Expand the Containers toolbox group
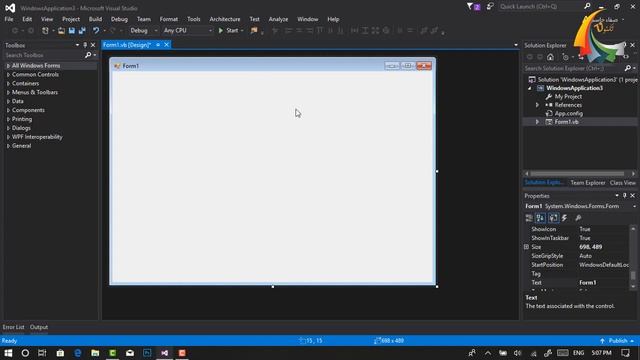Viewport: 640px width, 360px height. 8,84
